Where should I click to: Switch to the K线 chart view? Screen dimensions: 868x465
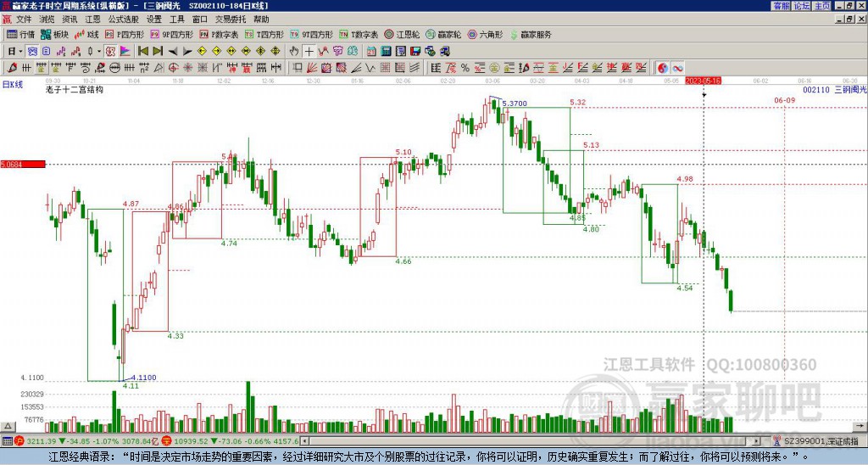click(x=86, y=34)
